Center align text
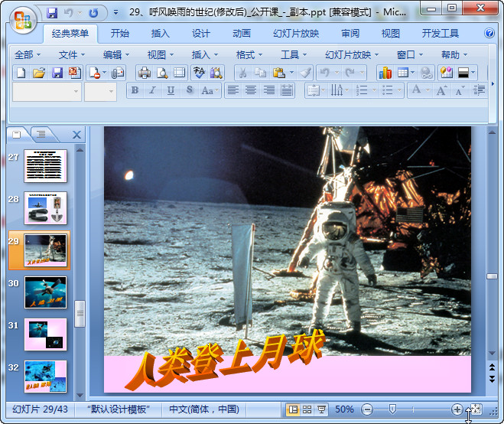504x424 pixels. tap(251, 90)
